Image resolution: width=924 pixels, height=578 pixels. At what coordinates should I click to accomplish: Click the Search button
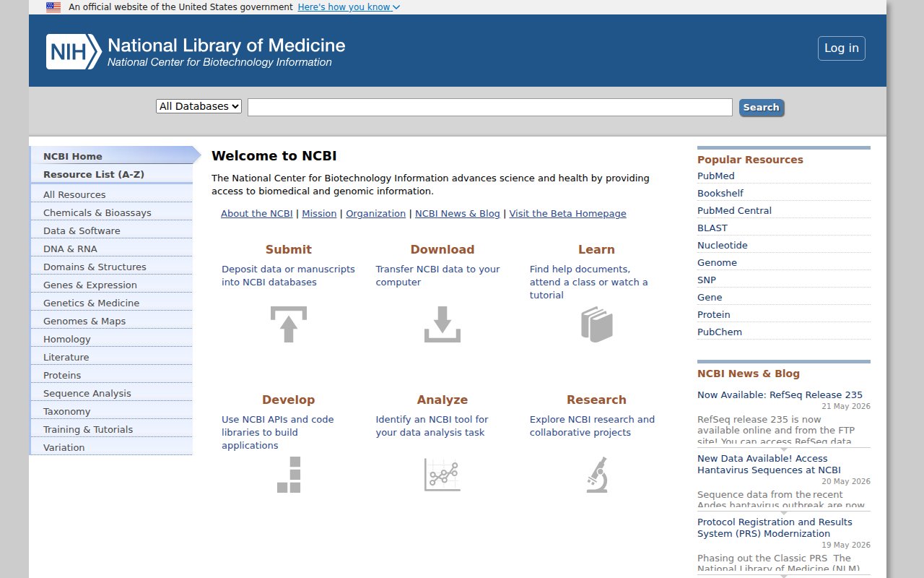pos(762,108)
